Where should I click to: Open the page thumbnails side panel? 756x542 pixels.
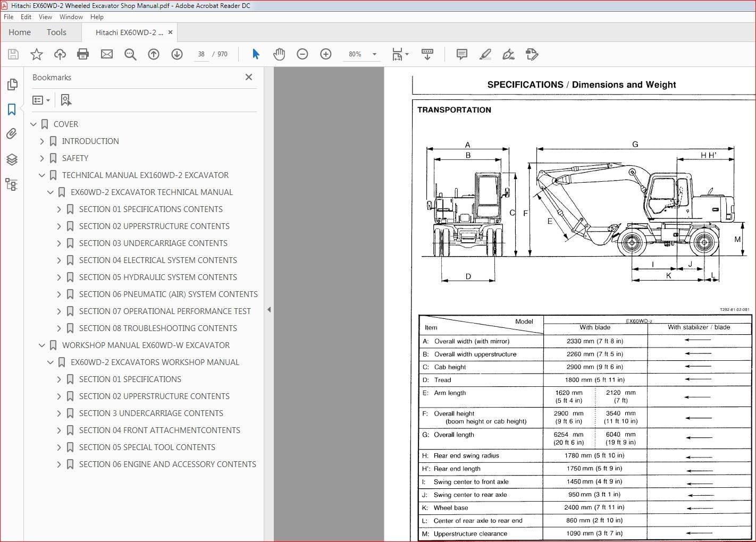point(12,84)
